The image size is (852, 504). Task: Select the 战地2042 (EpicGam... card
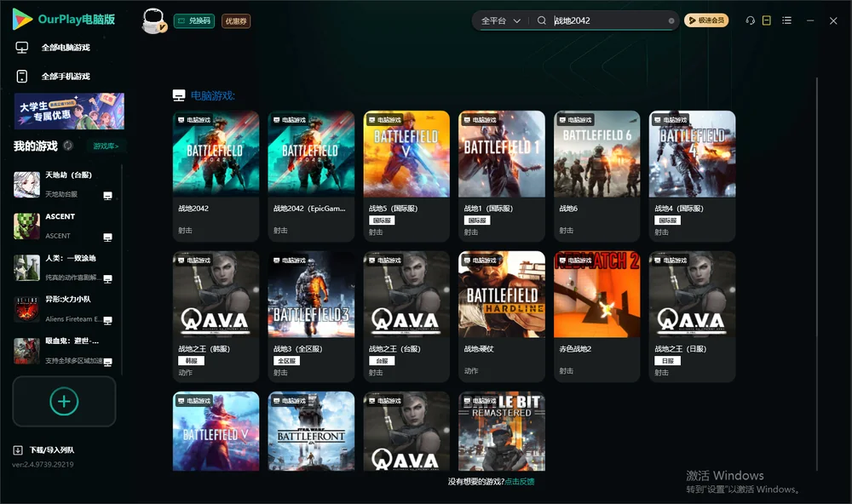pos(311,176)
